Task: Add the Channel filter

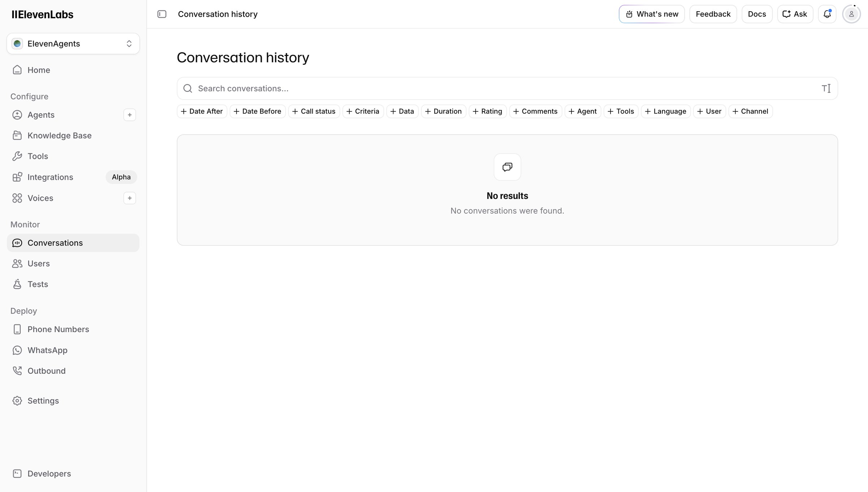Action: click(x=751, y=111)
